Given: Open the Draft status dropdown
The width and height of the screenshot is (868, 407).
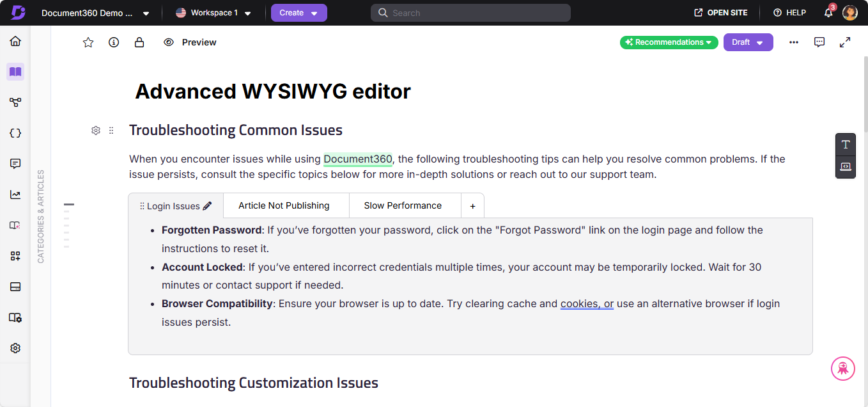Looking at the screenshot, I should (x=748, y=42).
